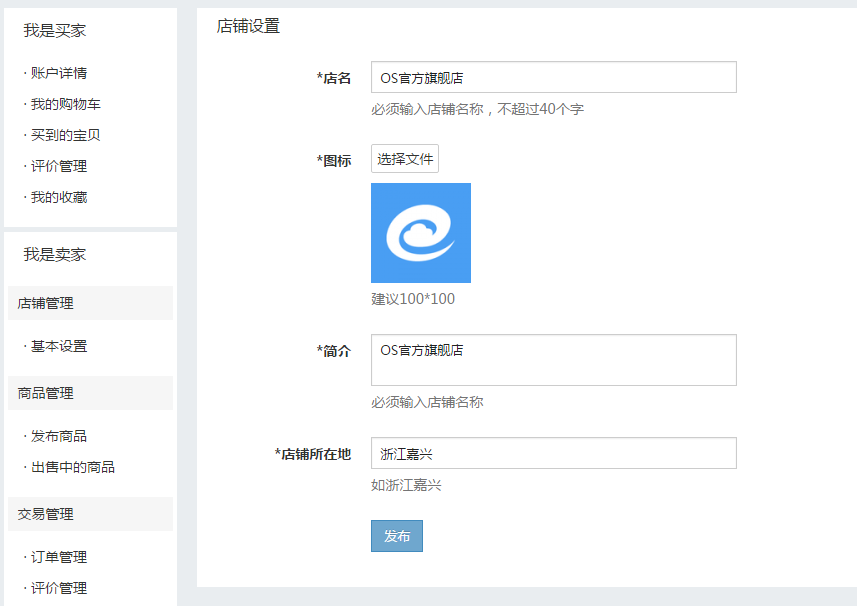Open 订单管理 link
This screenshot has width=857, height=606.
click(x=59, y=557)
